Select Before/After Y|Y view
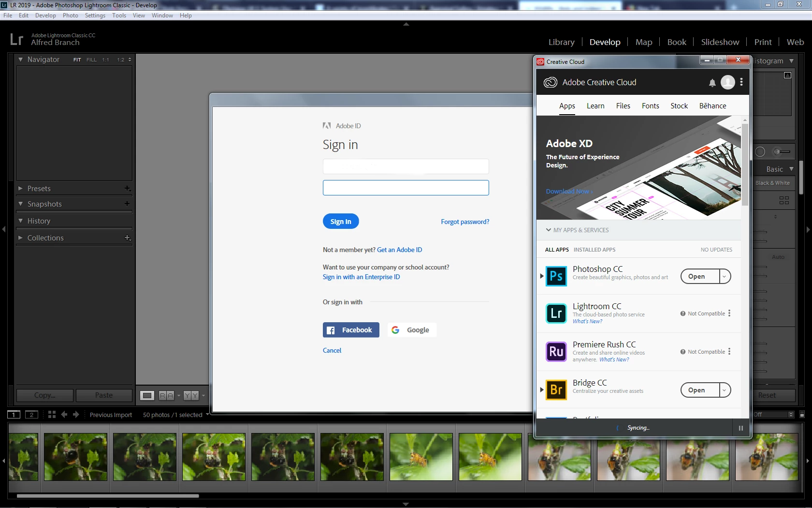Viewport: 812px width, 508px height. pyautogui.click(x=191, y=395)
